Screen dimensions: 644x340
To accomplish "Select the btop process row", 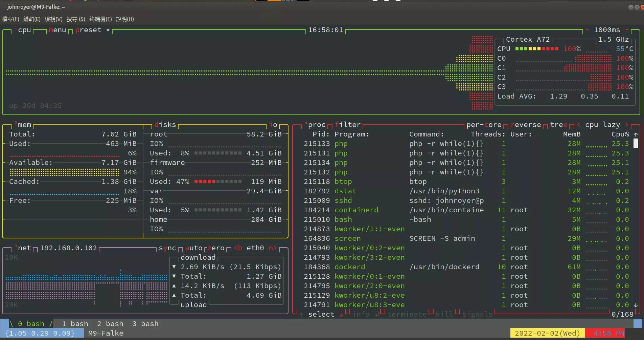I will pos(466,182).
